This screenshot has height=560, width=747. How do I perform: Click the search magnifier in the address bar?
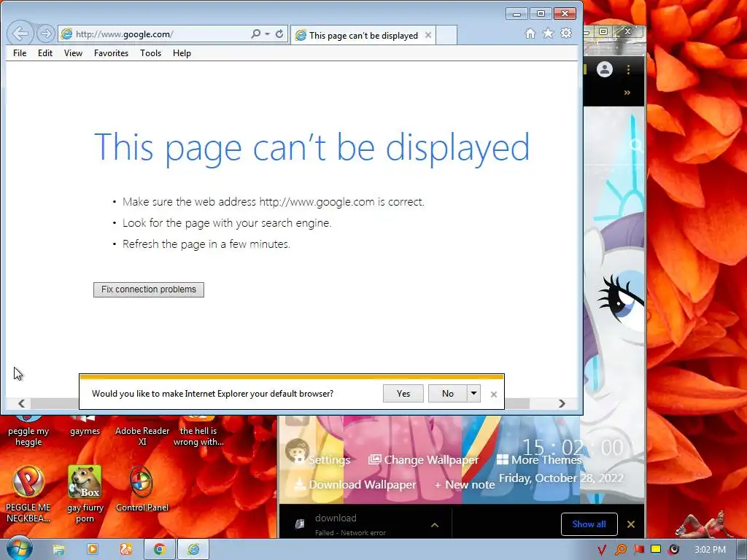pos(256,34)
